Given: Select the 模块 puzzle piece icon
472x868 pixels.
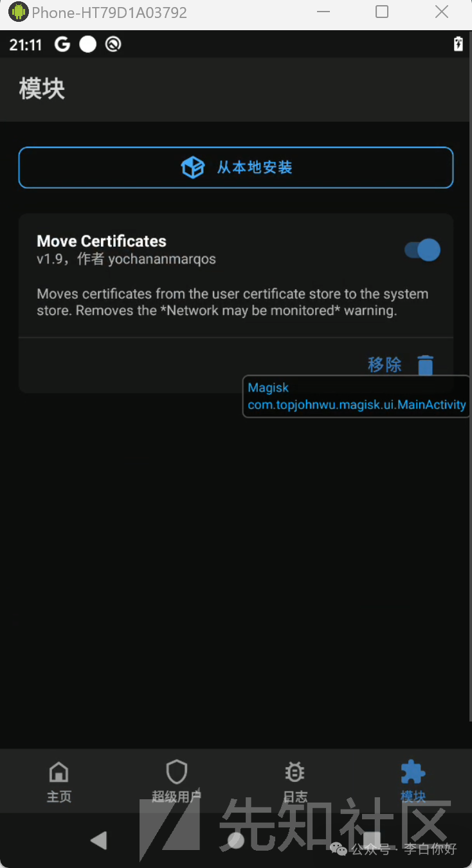Looking at the screenshot, I should pyautogui.click(x=413, y=772).
